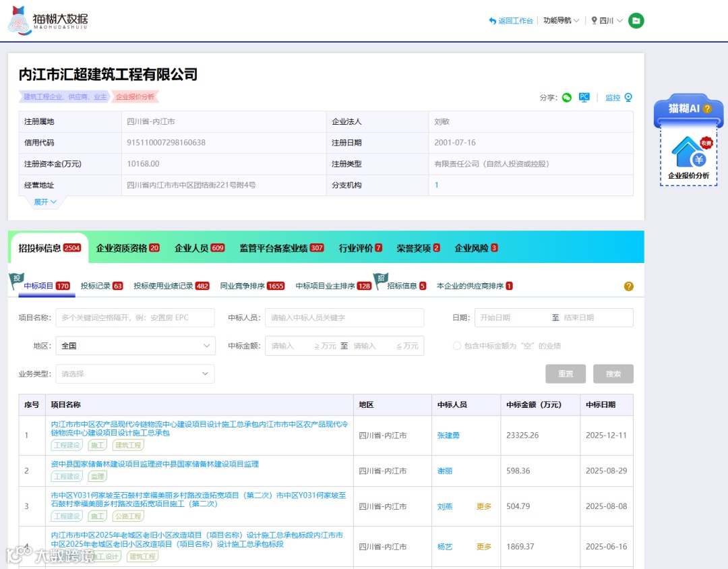The height and width of the screenshot is (569, 728).
Task: Switch to 荣誉奖项 tab
Action: [418, 248]
